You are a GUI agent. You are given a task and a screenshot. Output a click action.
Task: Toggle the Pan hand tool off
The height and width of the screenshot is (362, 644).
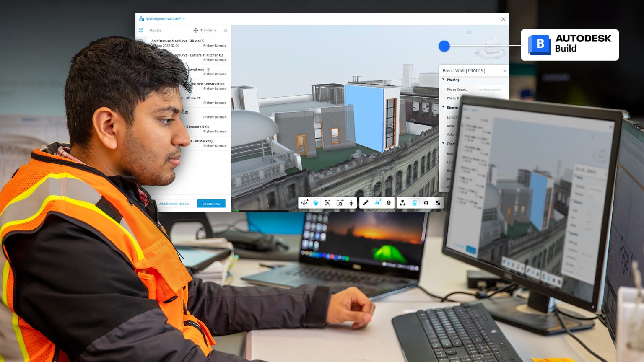pyautogui.click(x=317, y=203)
